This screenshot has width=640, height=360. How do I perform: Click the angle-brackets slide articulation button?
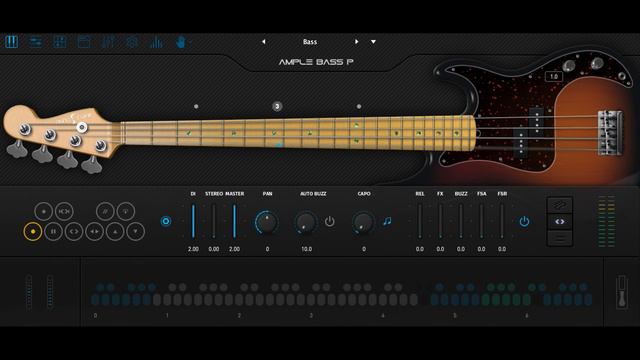pos(74,231)
